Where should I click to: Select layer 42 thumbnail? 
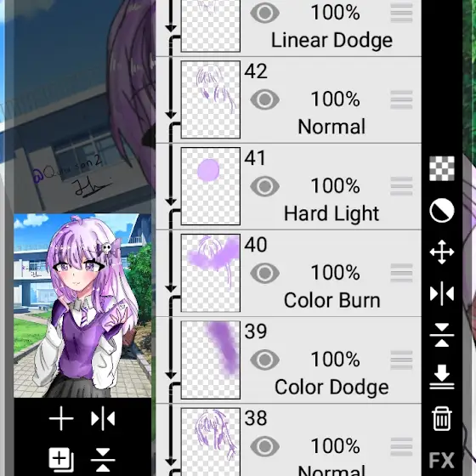pos(211,99)
